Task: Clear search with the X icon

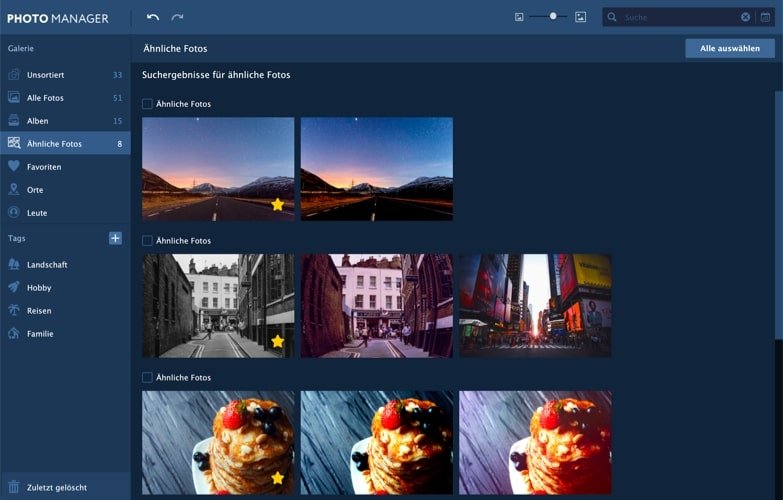Action: 745,17
